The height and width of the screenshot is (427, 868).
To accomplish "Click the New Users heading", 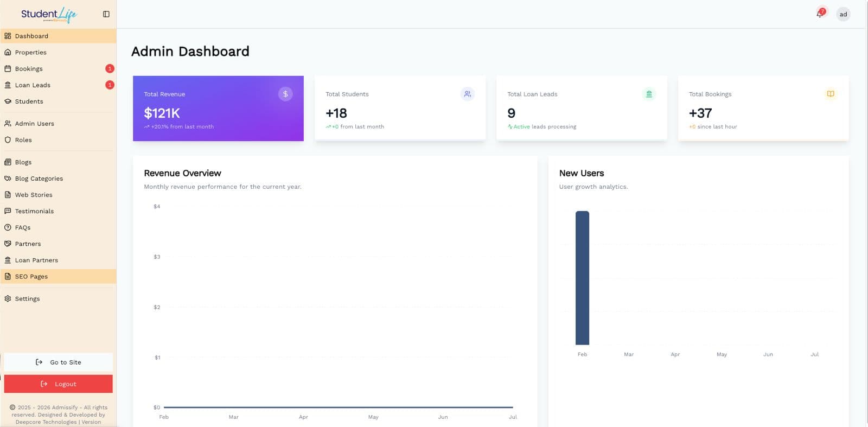I will [x=582, y=173].
